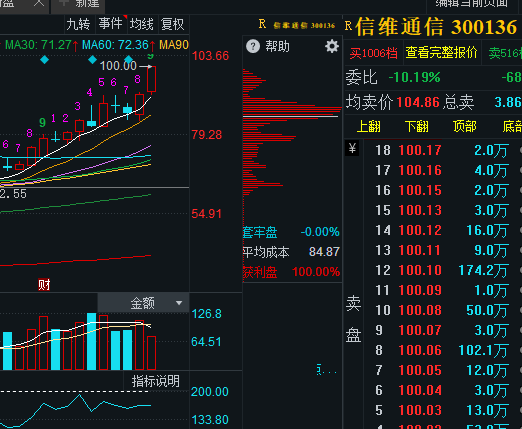Click the R margin icon before 信维通信 title

(x=349, y=26)
